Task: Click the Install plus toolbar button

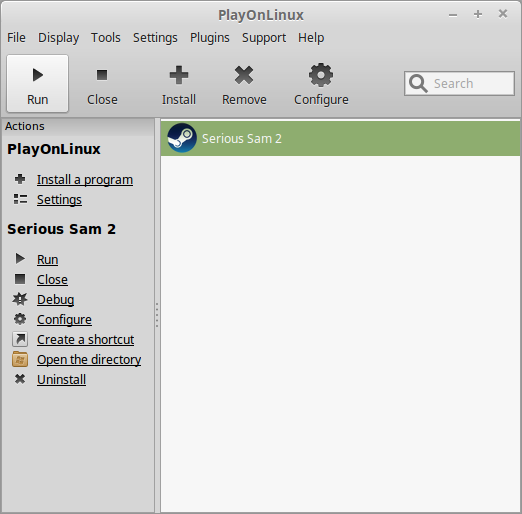Action: coord(179,83)
